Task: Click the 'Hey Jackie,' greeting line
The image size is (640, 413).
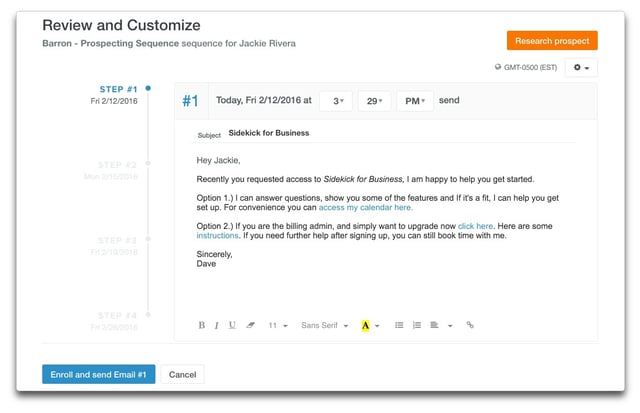Action: click(218, 160)
